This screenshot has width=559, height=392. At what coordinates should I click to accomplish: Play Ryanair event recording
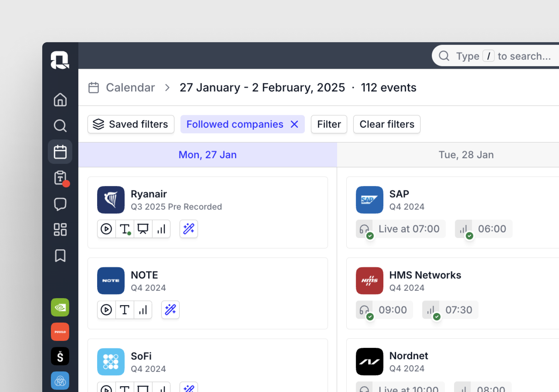pos(106,229)
